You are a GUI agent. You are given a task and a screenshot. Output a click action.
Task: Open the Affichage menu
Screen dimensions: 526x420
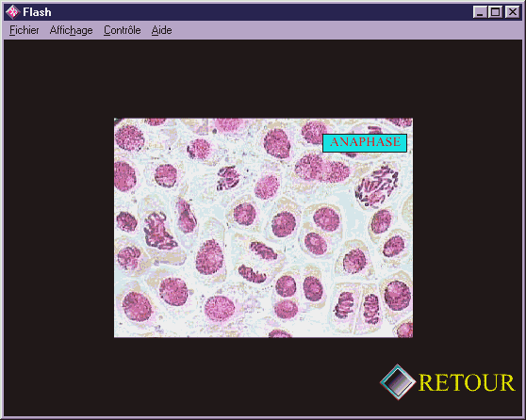click(x=71, y=30)
